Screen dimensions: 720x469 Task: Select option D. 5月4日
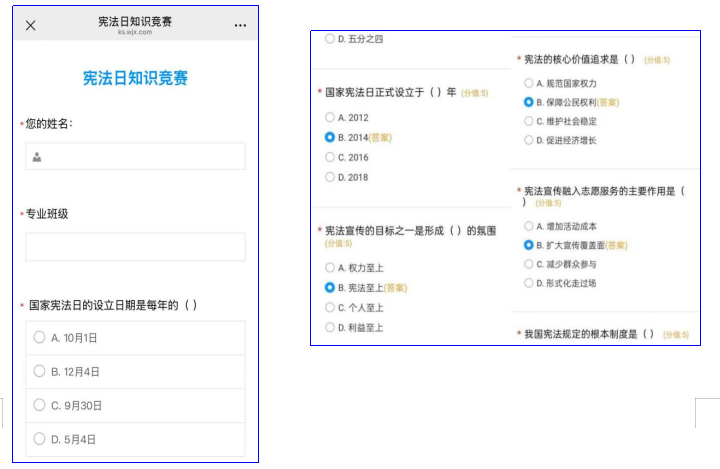(x=40, y=438)
